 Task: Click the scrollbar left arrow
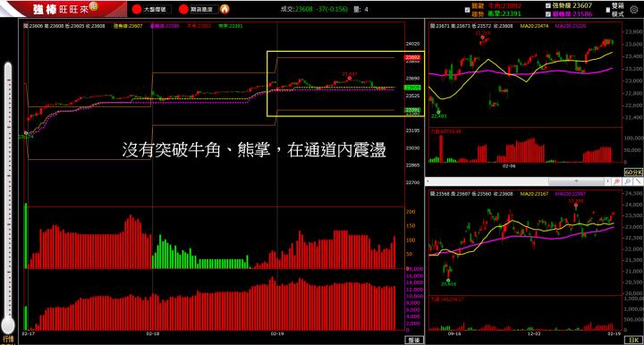[x=428, y=181]
